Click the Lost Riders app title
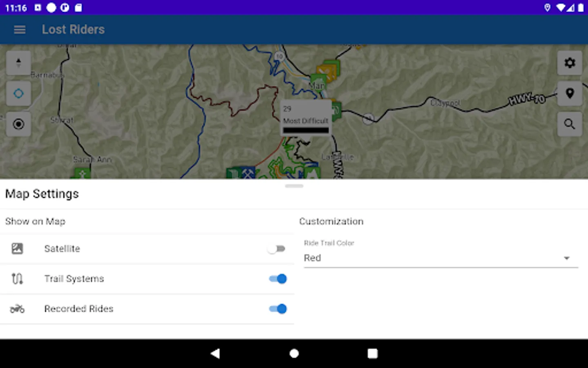Viewport: 588px width, 368px height. point(73,29)
